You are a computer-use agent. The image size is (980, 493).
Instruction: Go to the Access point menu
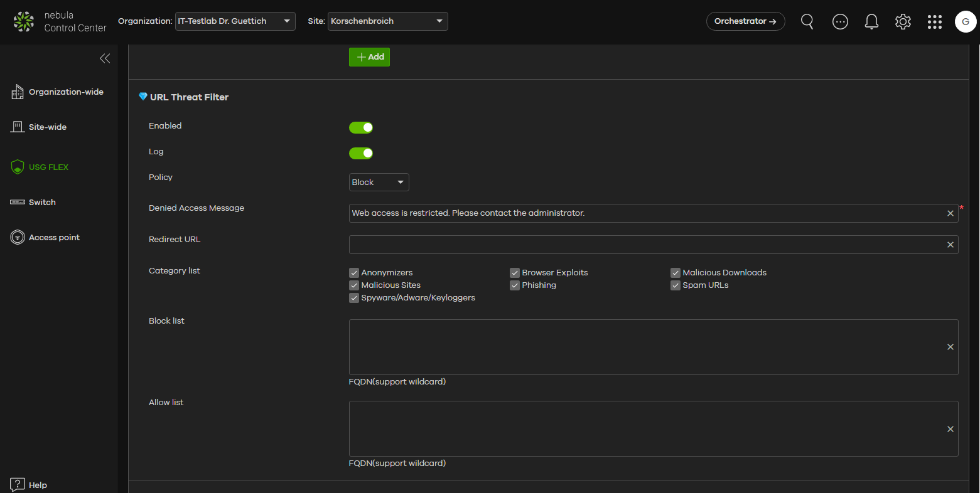coord(54,237)
